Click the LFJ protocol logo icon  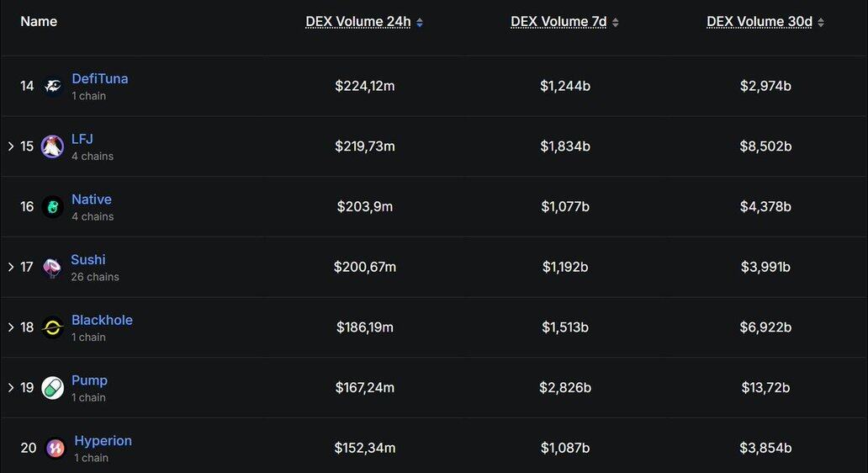(52, 146)
